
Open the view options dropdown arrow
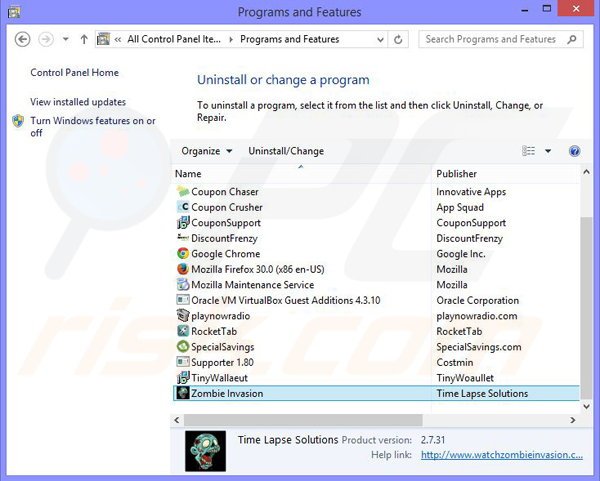[548, 151]
